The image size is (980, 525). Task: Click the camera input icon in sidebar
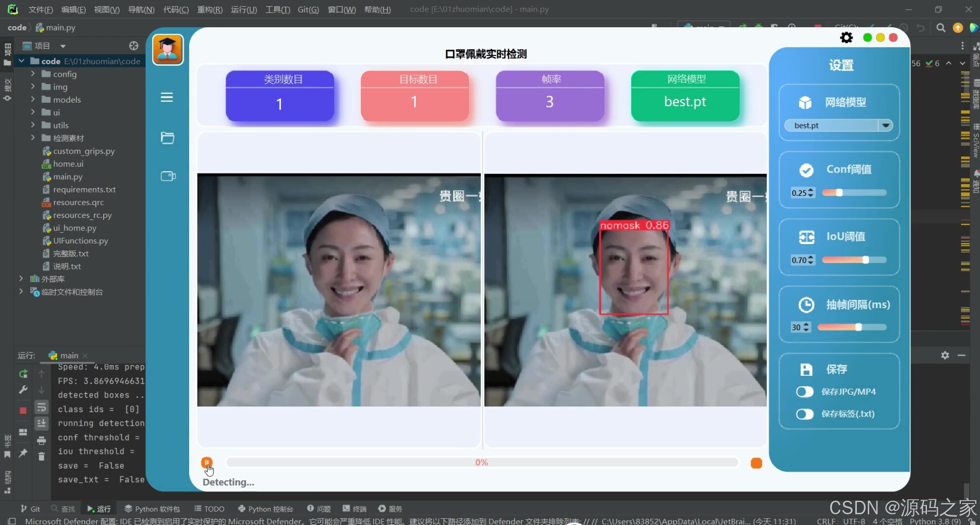pyautogui.click(x=168, y=176)
